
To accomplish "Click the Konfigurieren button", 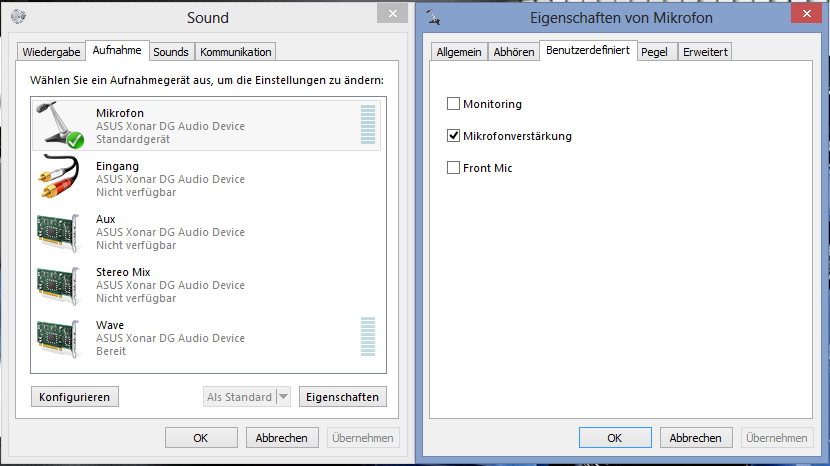I will [75, 397].
